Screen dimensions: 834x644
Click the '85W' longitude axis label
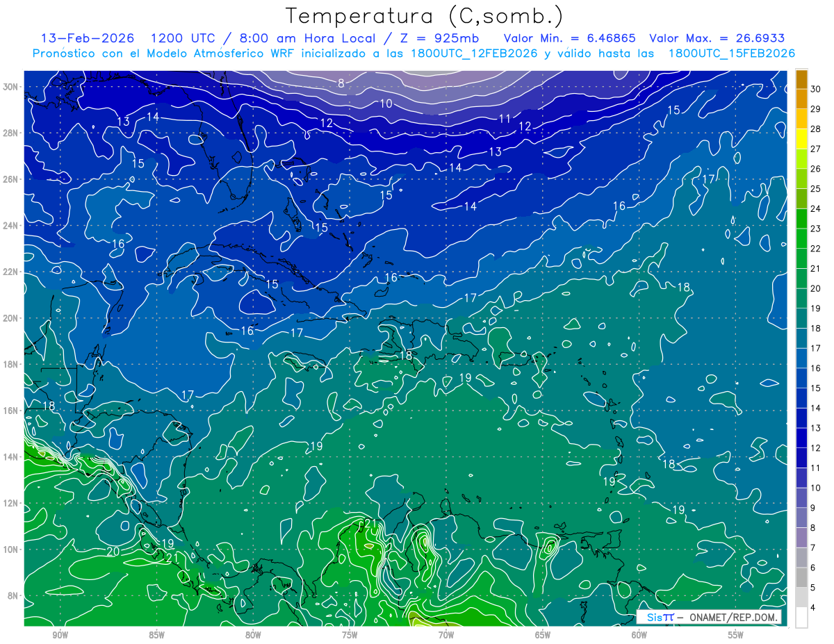[x=157, y=635]
